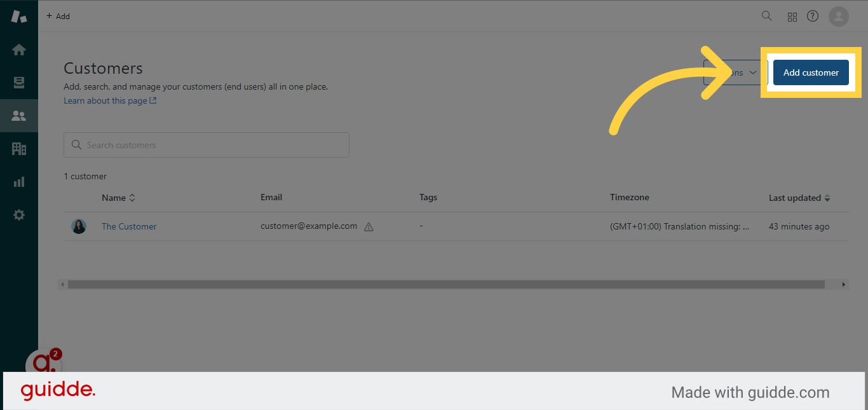This screenshot has width=868, height=410.
Task: Select The Customer in the table
Action: [129, 226]
